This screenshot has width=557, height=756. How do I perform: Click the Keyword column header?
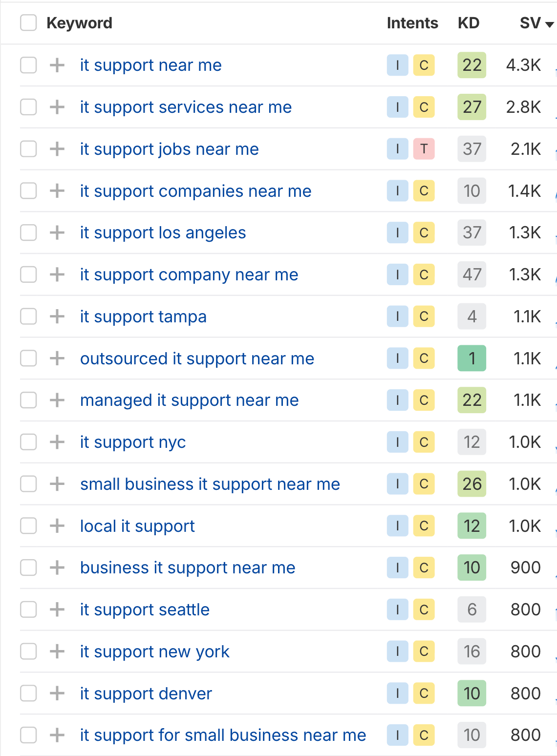click(80, 22)
